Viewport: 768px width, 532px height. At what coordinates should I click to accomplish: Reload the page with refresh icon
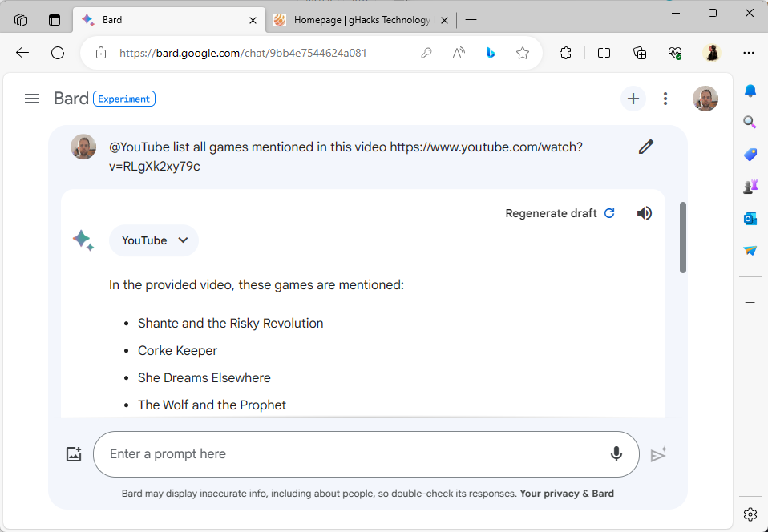(58, 53)
